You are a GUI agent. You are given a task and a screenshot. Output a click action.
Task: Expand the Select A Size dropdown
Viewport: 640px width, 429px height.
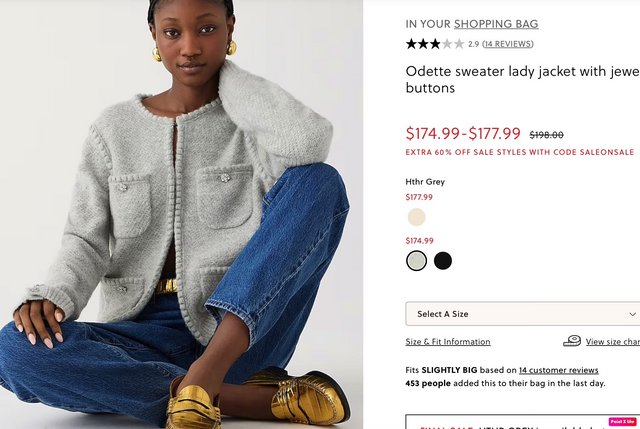[522, 314]
